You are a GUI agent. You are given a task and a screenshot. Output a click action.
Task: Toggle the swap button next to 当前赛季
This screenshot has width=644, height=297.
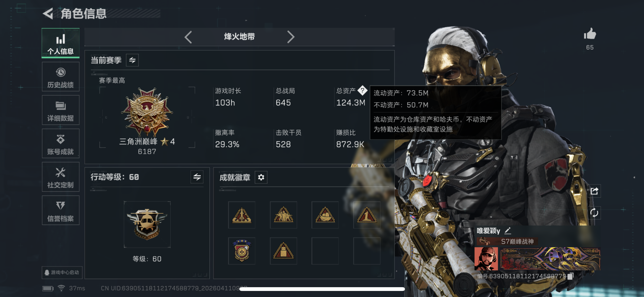click(132, 60)
